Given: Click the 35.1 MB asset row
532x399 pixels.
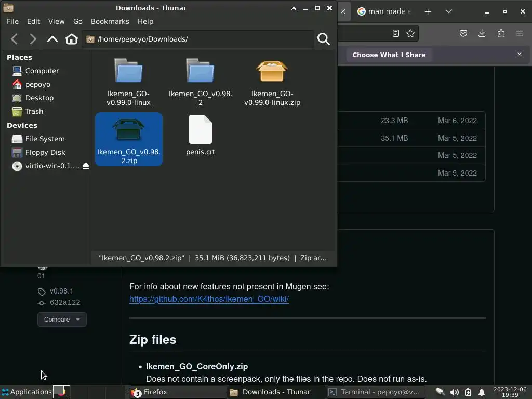Looking at the screenshot, I should pos(411,138).
